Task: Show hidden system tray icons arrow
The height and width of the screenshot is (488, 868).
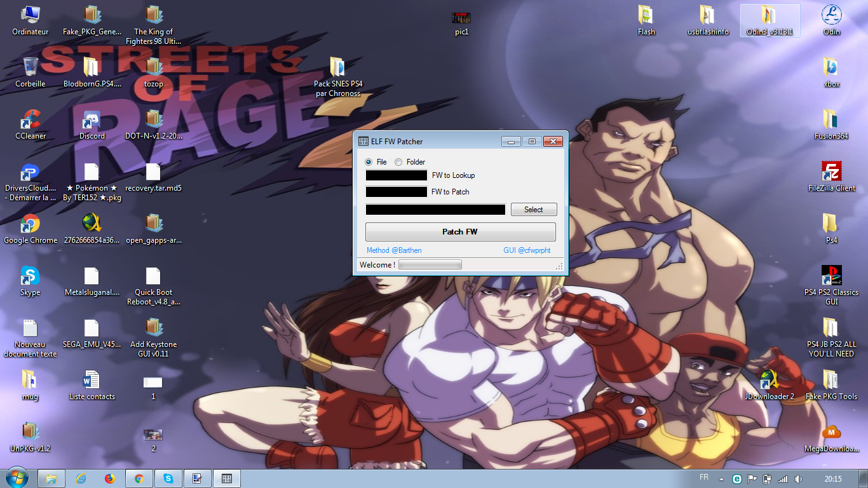Action: [x=722, y=478]
